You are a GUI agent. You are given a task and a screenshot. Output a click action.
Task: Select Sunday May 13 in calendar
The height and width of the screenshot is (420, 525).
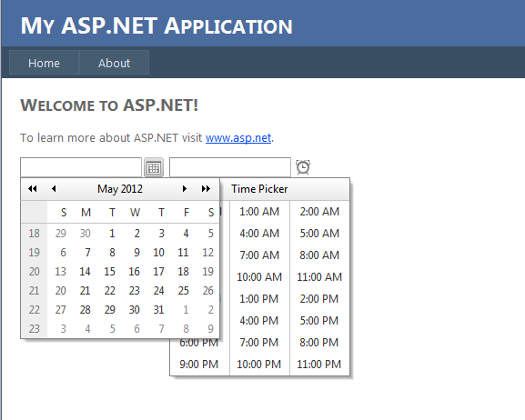[61, 272]
